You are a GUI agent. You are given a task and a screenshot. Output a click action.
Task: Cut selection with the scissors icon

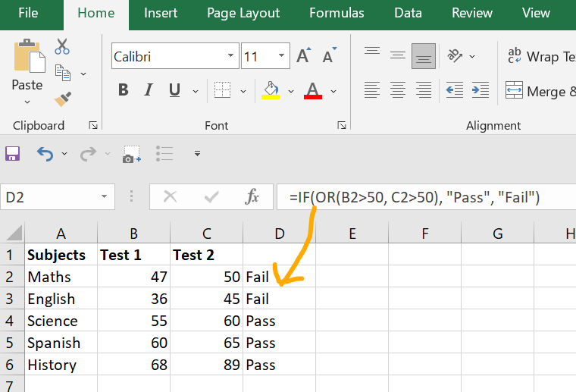coord(62,47)
